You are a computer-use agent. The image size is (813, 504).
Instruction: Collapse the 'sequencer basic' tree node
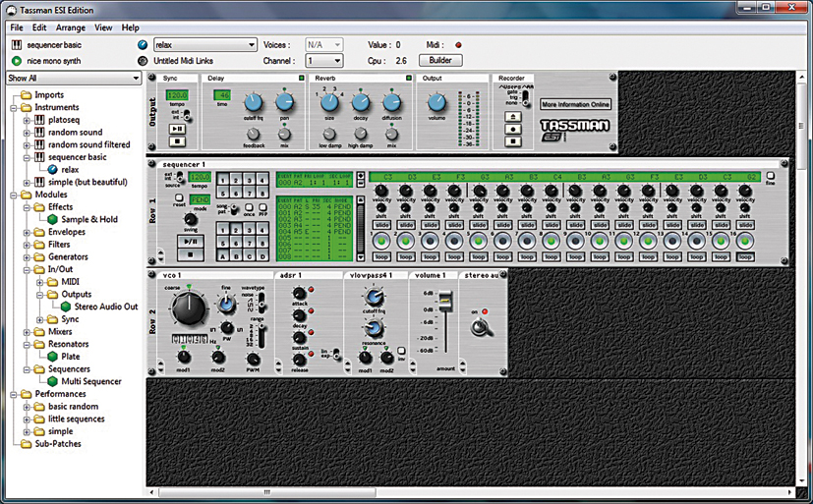[27, 157]
